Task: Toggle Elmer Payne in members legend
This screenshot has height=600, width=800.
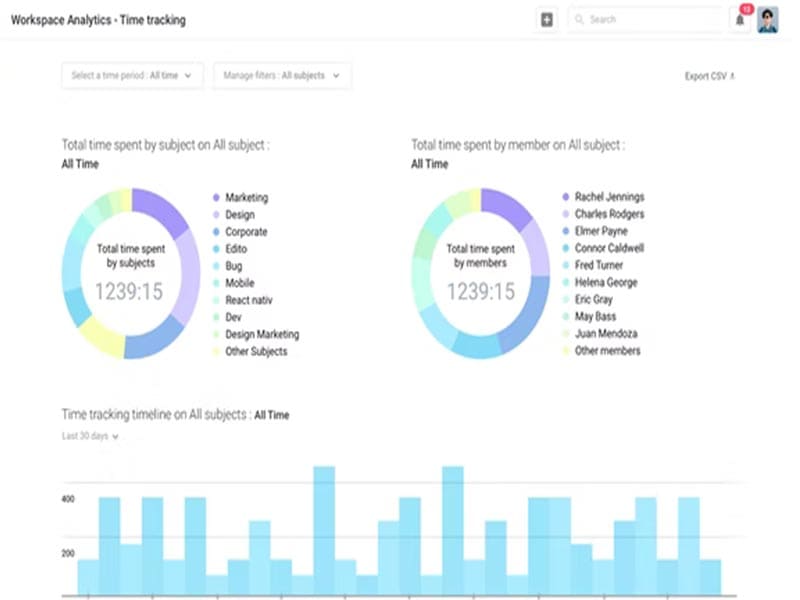Action: [x=601, y=231]
